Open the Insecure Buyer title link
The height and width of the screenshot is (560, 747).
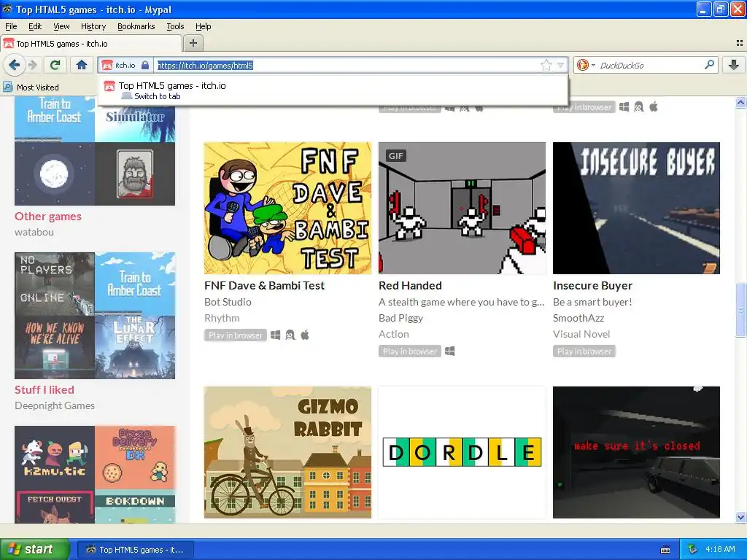592,286
